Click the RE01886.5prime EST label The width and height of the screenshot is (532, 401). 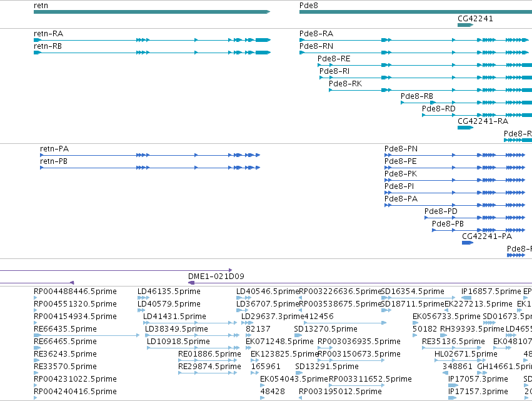tap(209, 355)
